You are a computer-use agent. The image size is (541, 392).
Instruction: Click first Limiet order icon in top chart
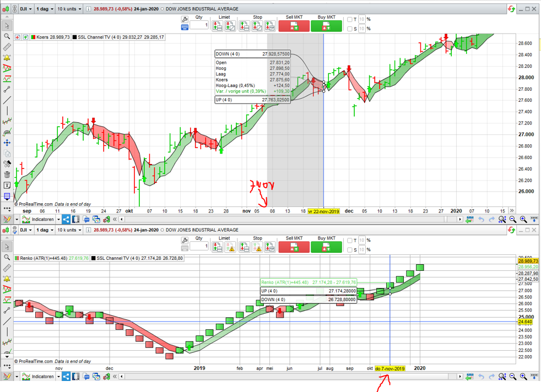(217, 26)
